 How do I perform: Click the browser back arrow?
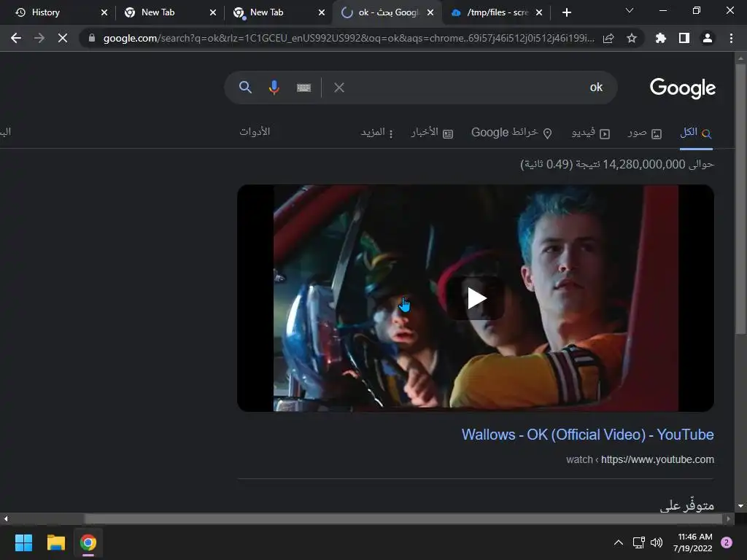(16, 38)
